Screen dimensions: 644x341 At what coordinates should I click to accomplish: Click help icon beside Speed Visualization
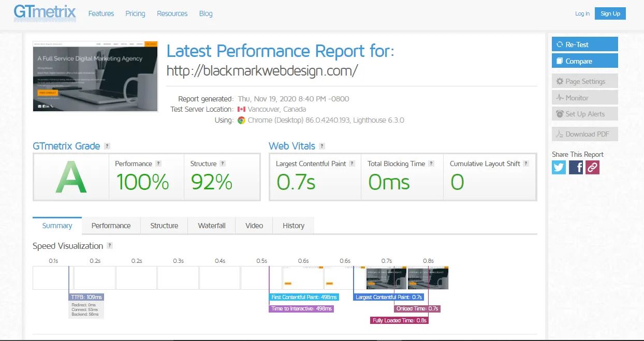110,246
